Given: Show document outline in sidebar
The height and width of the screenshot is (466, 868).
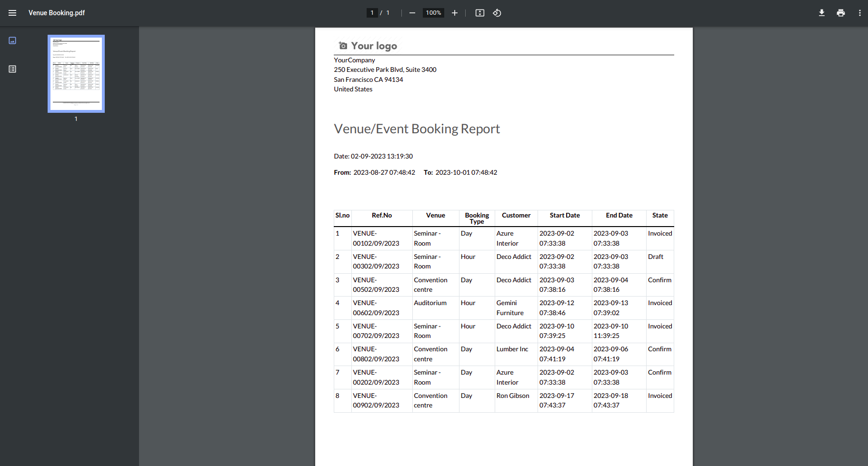Looking at the screenshot, I should coord(12,69).
